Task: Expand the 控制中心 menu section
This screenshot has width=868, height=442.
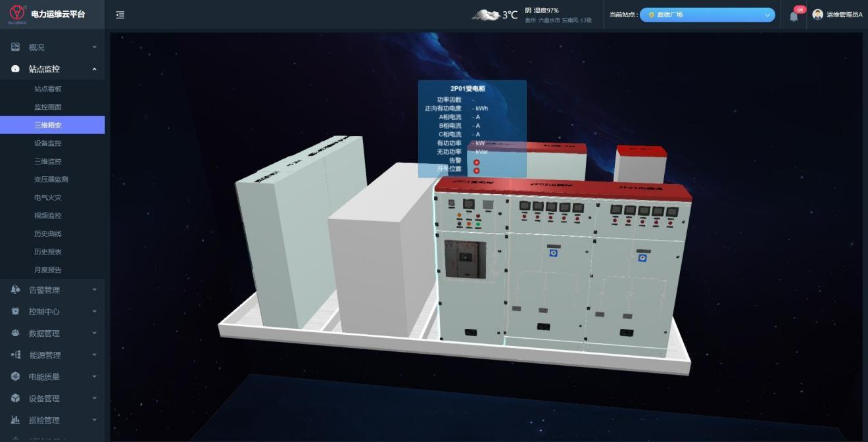Action: coord(53,312)
